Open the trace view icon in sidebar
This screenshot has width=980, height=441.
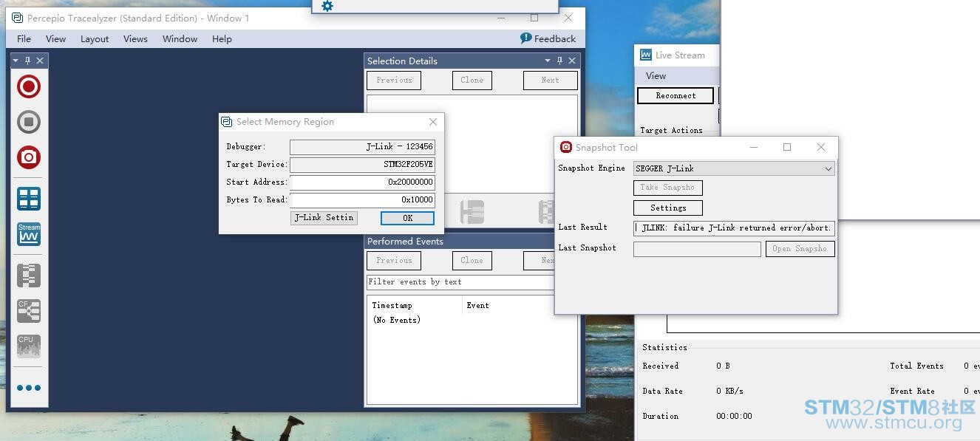tap(29, 276)
